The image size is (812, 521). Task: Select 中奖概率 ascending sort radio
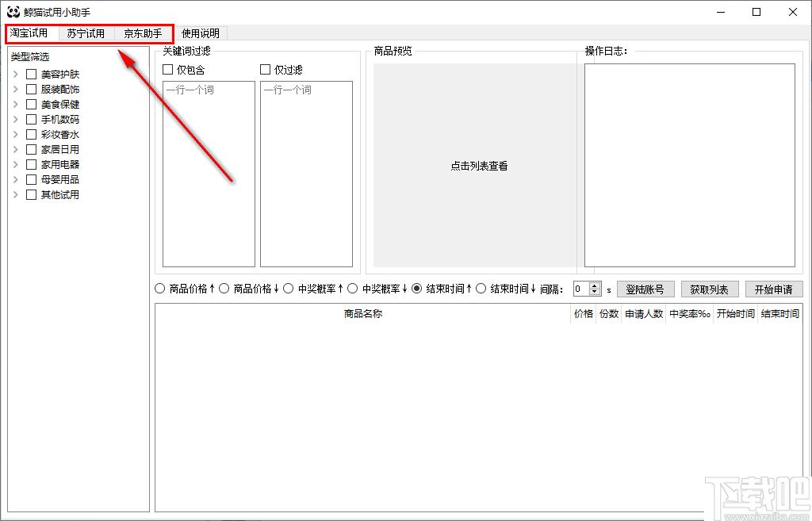[288, 289]
